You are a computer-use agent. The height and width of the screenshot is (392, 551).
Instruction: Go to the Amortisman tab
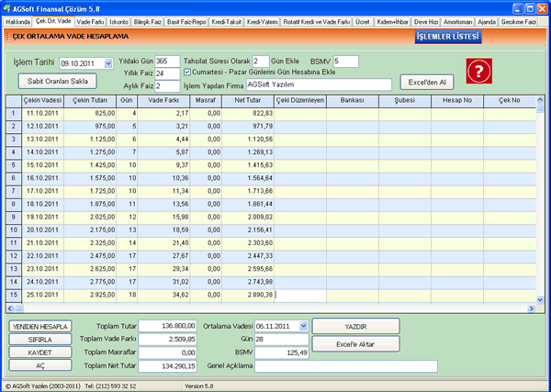pos(457,20)
